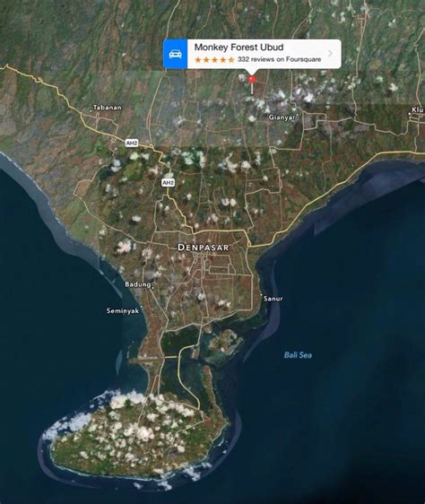425x504 pixels.
Task: Select the Denpasar city label
Action: coord(204,248)
